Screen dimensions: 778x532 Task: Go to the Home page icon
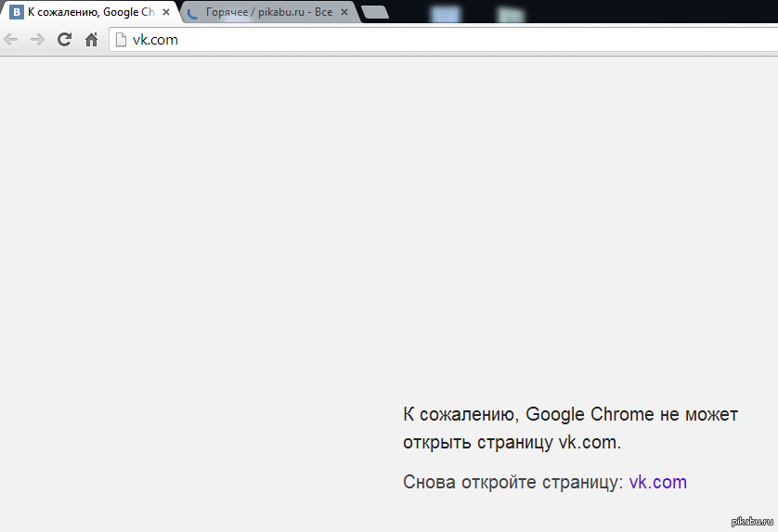point(91,39)
